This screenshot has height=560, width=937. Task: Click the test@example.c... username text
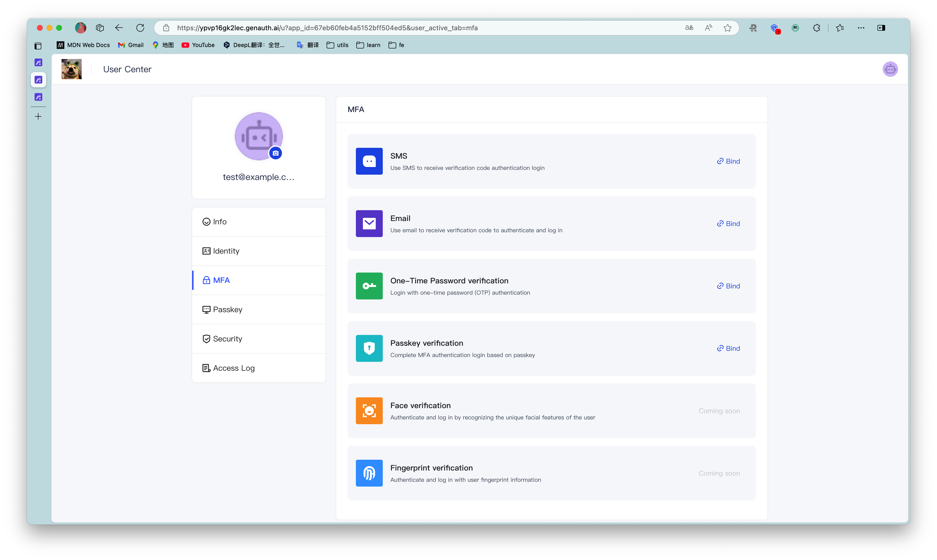click(x=259, y=177)
